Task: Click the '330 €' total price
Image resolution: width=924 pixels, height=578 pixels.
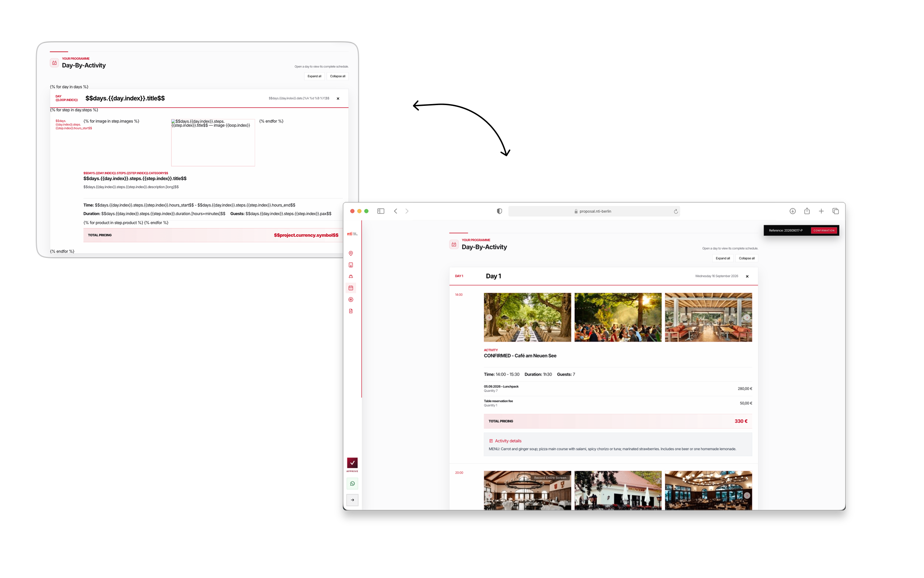Action: [741, 421]
